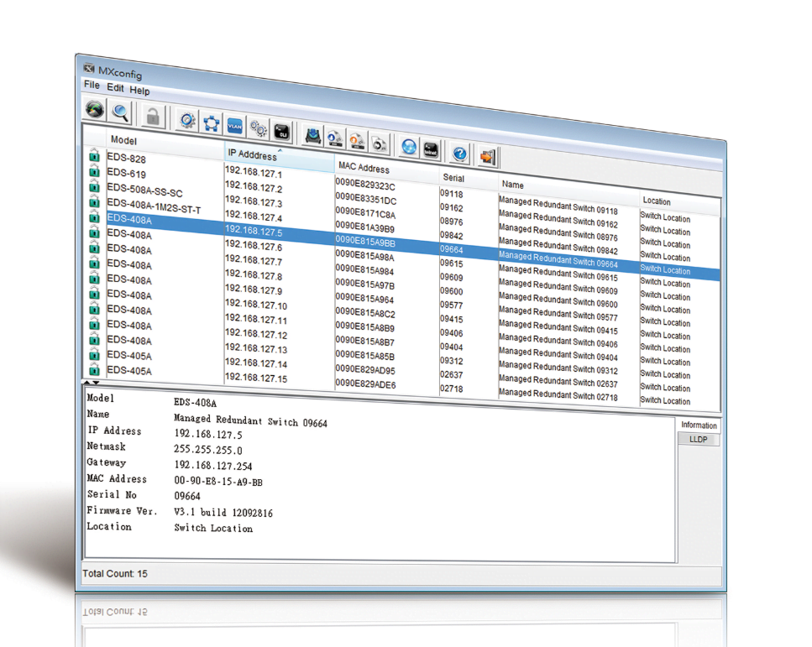
Task: Click the orange-arrow configuration icon
Action: tap(357, 141)
